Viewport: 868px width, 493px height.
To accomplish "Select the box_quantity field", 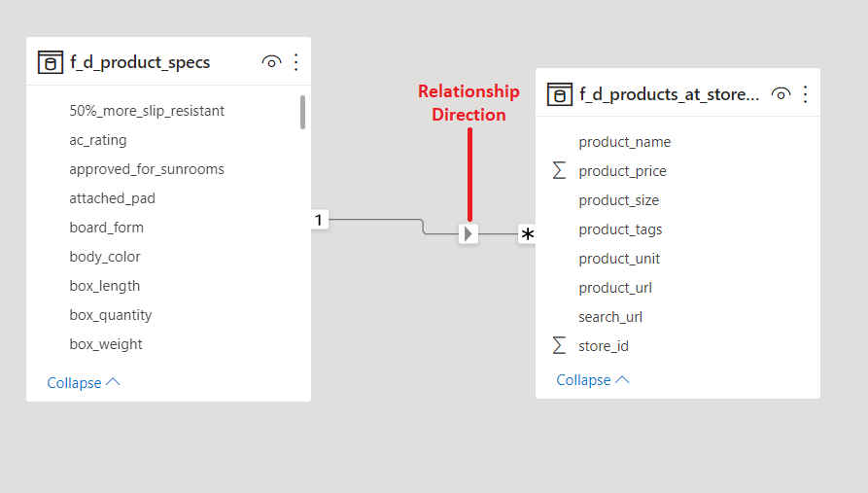I will pyautogui.click(x=111, y=315).
